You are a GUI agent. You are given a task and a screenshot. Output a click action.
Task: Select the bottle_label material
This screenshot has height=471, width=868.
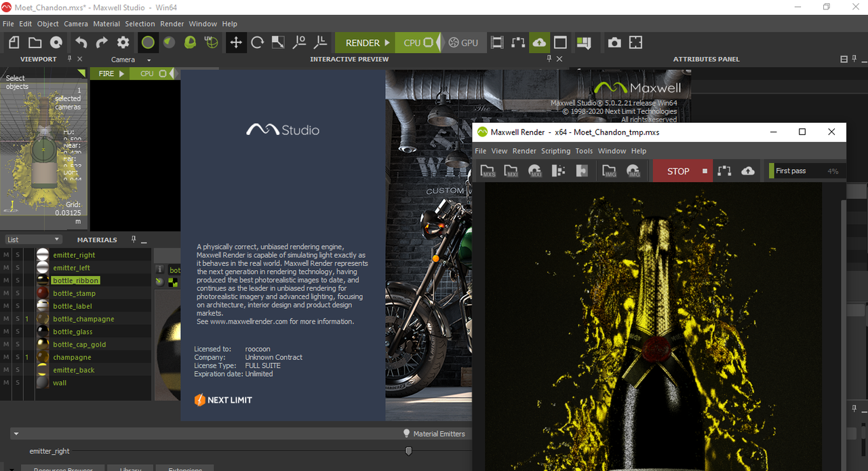[x=73, y=306]
